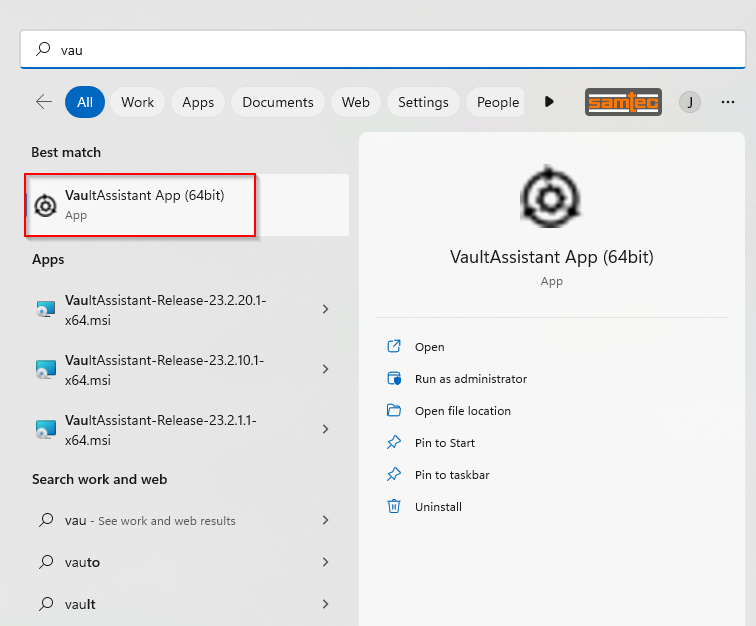Show more filter tabs with play arrow
This screenshot has width=756, height=626.
click(549, 102)
